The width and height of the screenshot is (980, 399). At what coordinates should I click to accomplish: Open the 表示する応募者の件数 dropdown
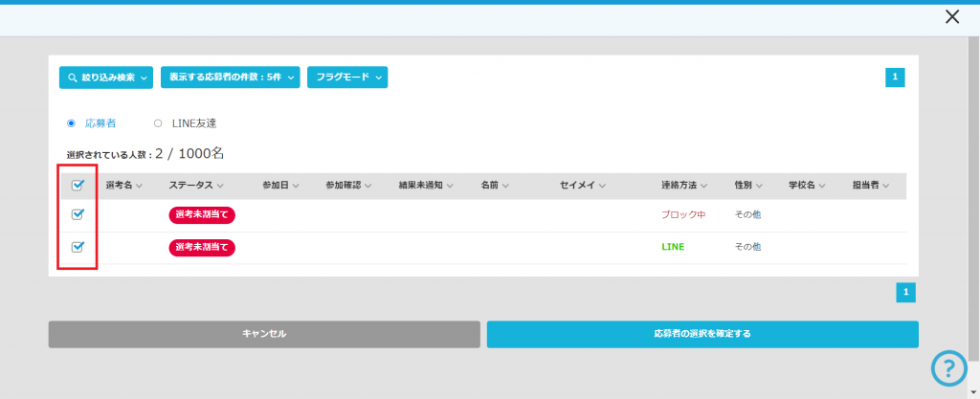click(231, 78)
